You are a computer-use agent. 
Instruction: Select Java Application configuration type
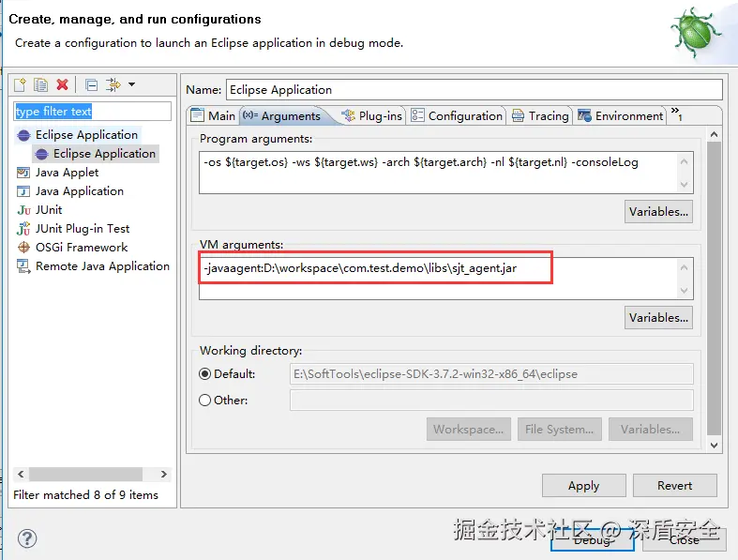(x=80, y=191)
